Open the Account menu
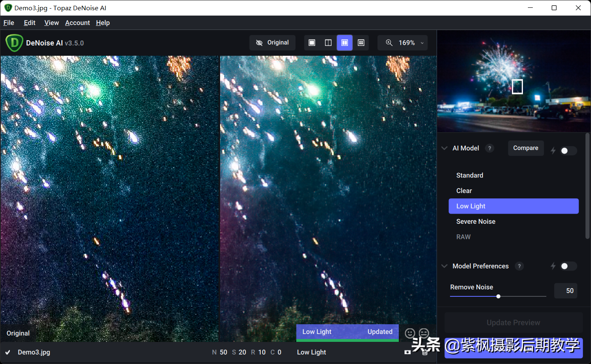The image size is (591, 364). pyautogui.click(x=77, y=23)
